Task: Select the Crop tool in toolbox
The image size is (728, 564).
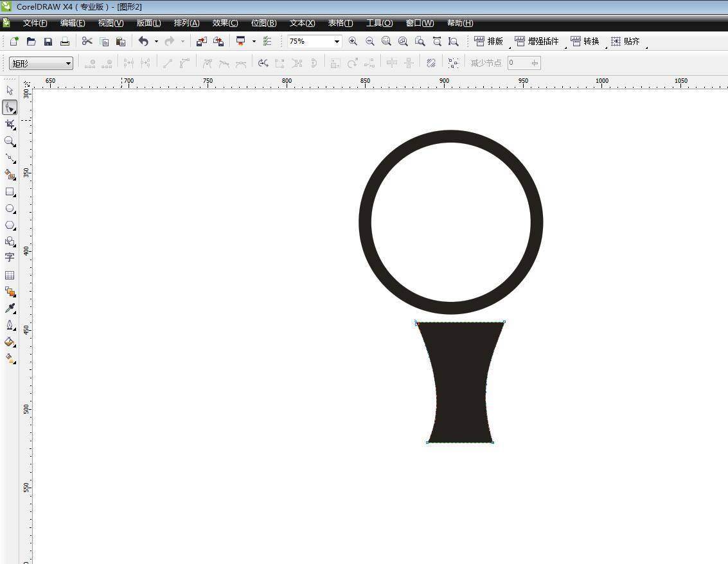Action: (x=10, y=124)
